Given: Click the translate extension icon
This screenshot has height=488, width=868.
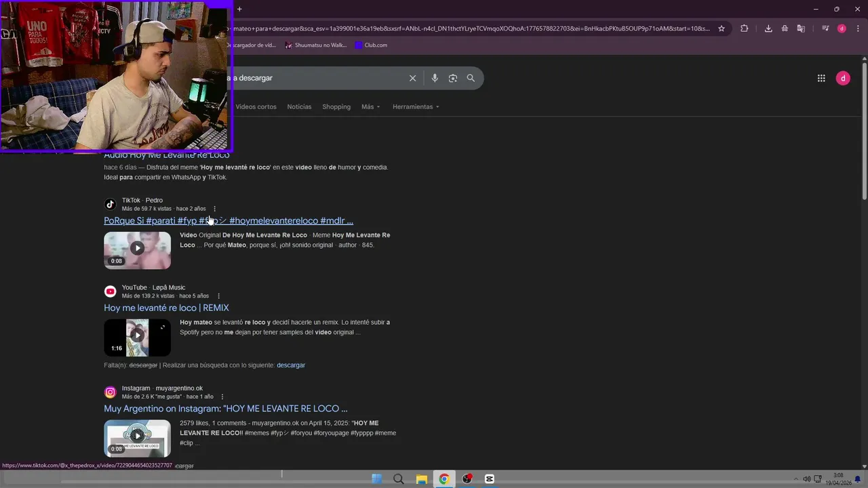Looking at the screenshot, I should point(801,28).
